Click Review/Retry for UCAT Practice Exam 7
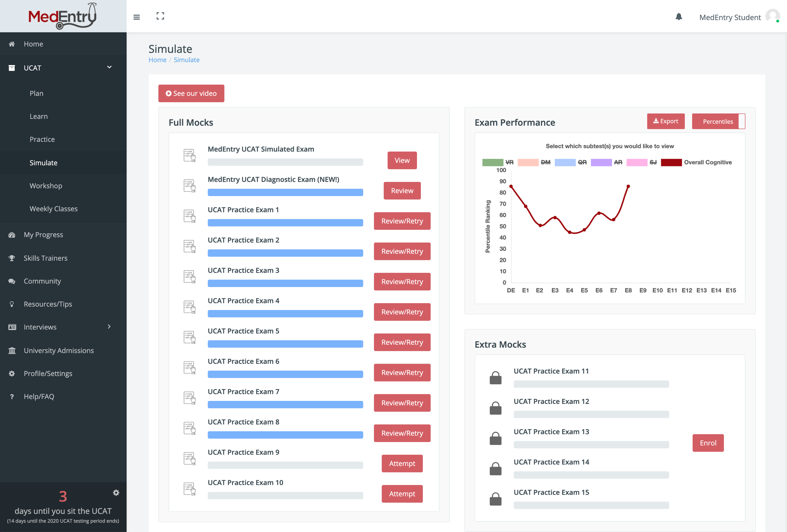Image resolution: width=787 pixels, height=532 pixels. tap(402, 403)
